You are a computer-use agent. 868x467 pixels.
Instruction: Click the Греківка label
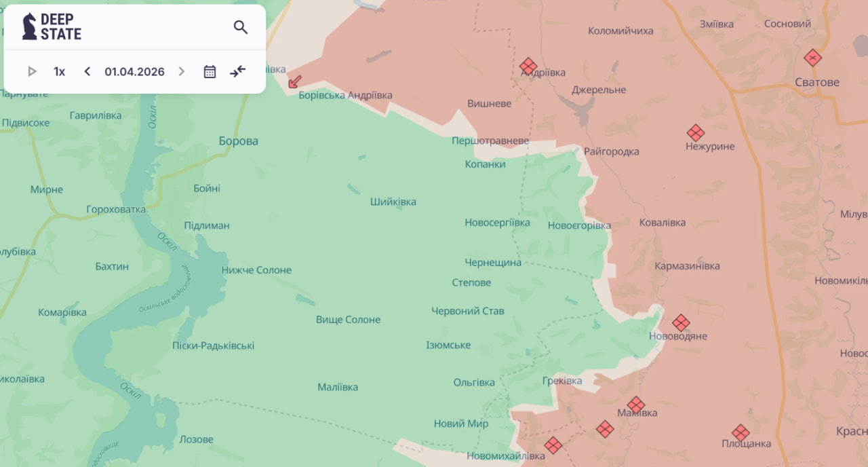coord(562,381)
